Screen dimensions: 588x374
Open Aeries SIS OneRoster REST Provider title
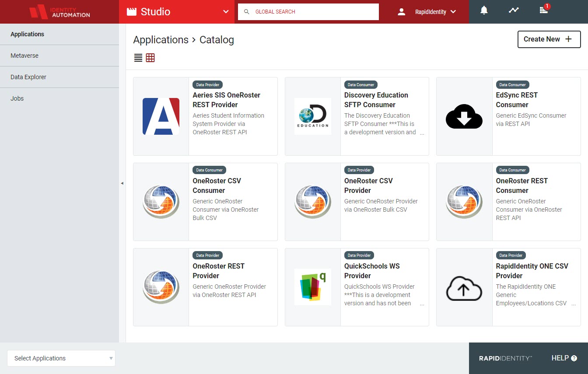(x=227, y=100)
